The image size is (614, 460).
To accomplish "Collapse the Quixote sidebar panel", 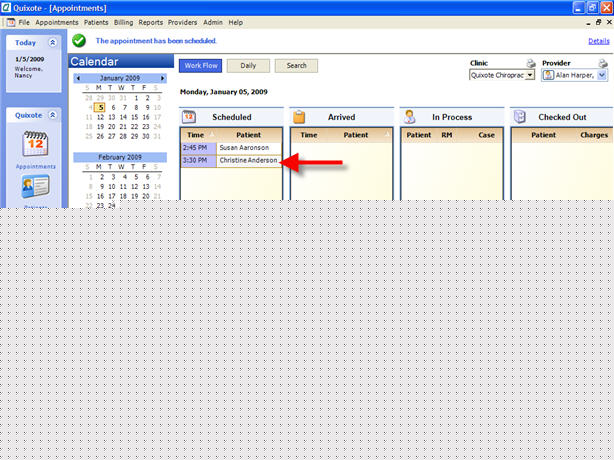I will tap(52, 115).
